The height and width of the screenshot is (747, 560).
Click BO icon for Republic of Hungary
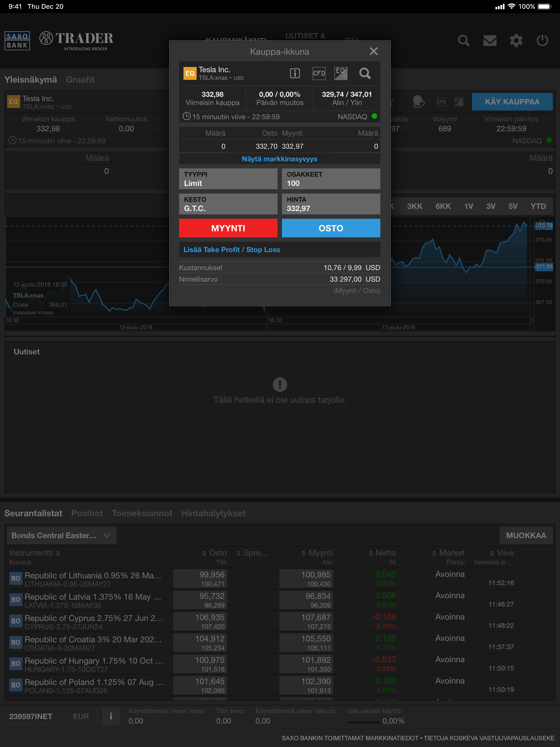(16, 664)
